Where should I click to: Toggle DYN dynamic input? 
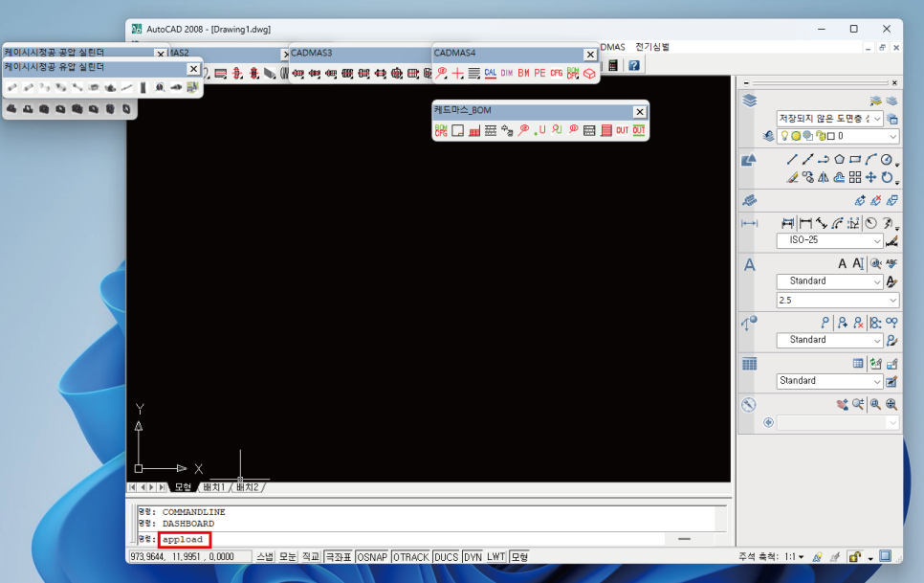coord(473,556)
